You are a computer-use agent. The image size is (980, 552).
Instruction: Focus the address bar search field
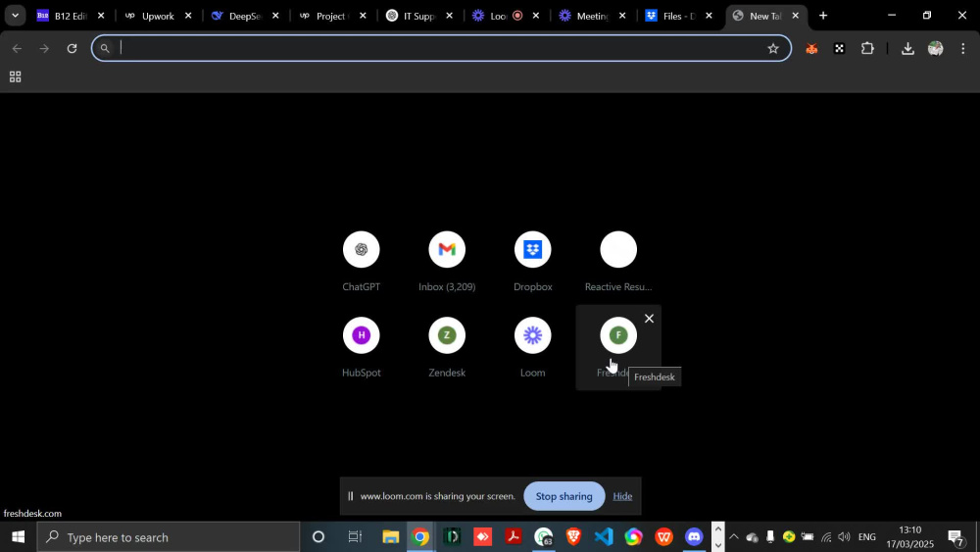click(441, 48)
